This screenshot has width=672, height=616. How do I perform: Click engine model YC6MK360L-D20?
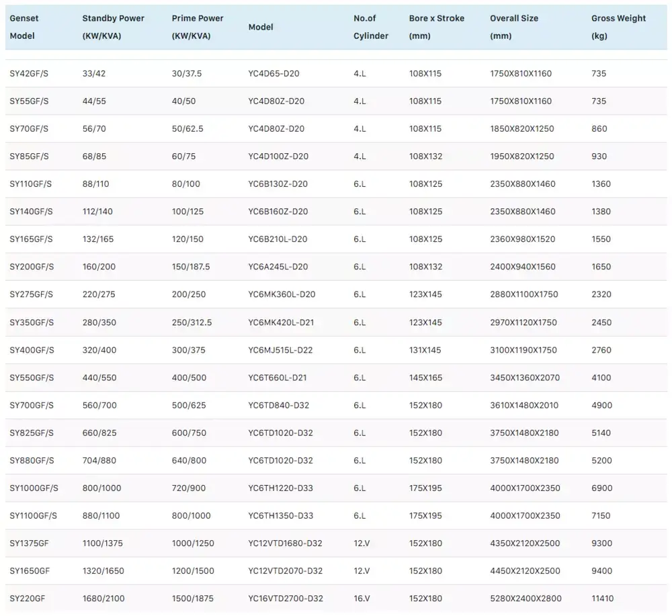[282, 294]
